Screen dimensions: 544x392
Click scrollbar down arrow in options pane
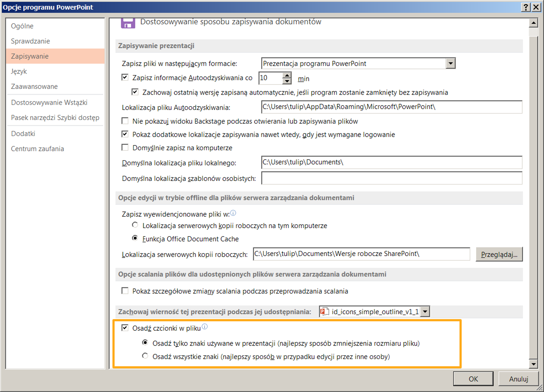point(533,364)
